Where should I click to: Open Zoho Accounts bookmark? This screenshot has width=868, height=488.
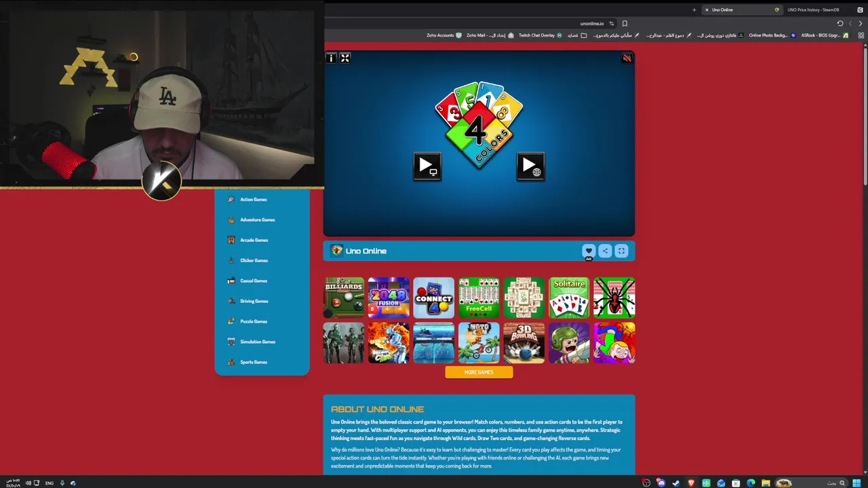pos(444,35)
